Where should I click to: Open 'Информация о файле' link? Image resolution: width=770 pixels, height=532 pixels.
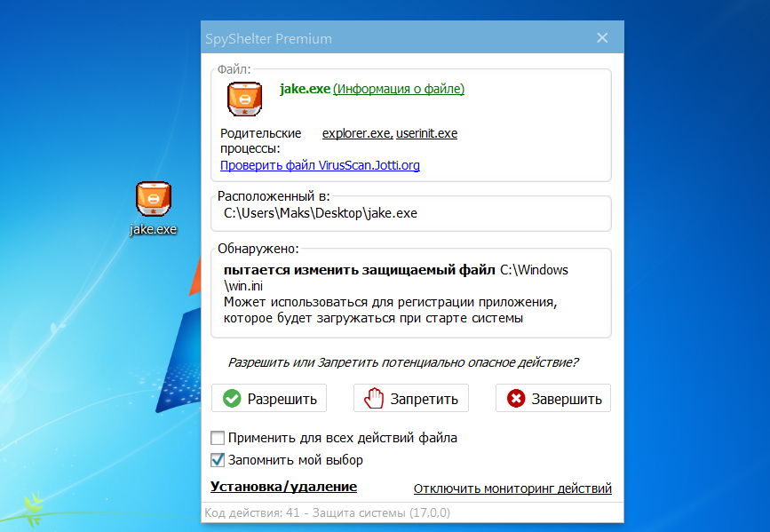pyautogui.click(x=398, y=89)
